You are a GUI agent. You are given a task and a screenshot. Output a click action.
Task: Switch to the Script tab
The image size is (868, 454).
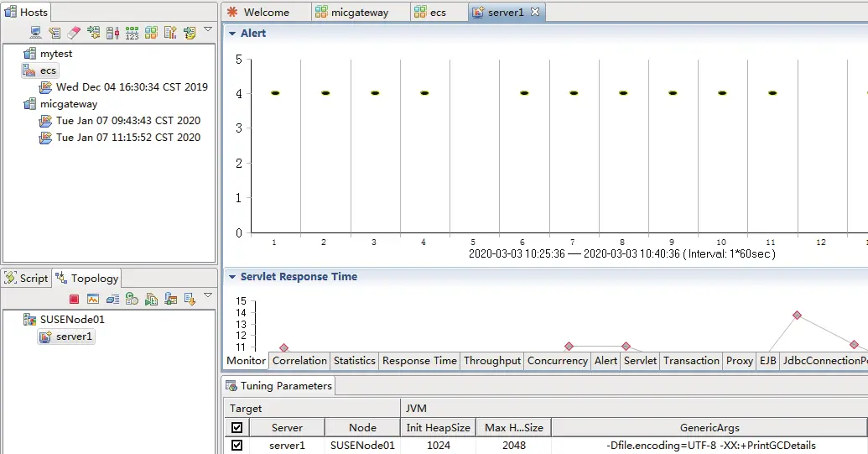pyautogui.click(x=26, y=278)
